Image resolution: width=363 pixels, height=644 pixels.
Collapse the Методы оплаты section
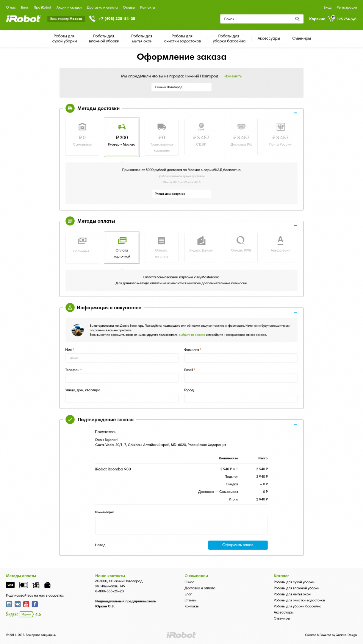pos(295,226)
